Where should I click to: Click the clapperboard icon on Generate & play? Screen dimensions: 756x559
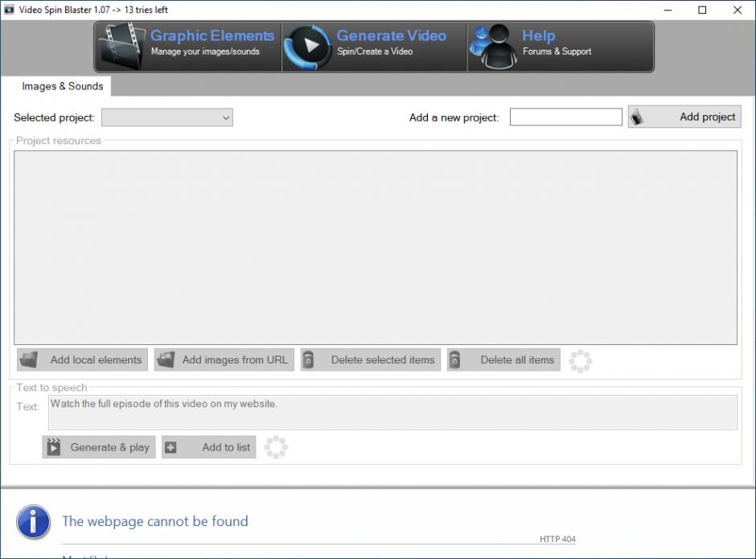[54, 447]
